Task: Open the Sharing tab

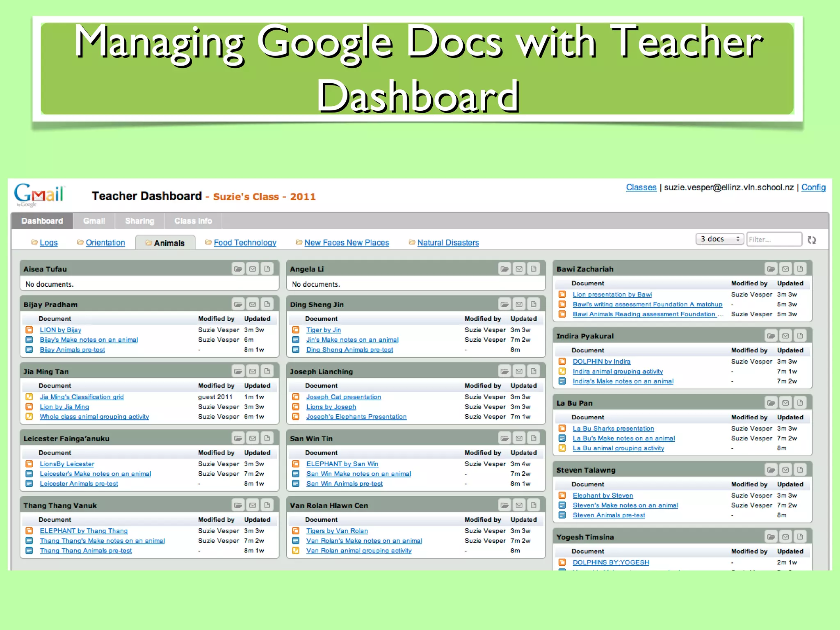Action: pos(139,221)
